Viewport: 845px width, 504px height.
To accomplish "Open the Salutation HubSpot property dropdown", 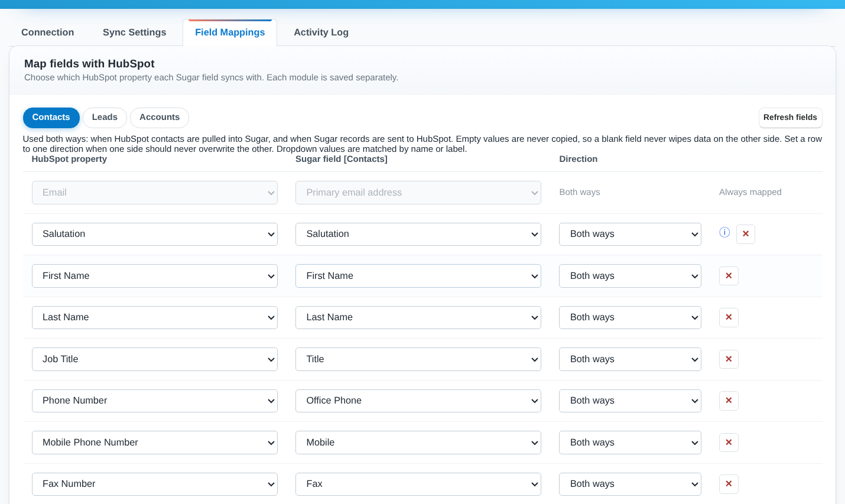I will [x=155, y=234].
